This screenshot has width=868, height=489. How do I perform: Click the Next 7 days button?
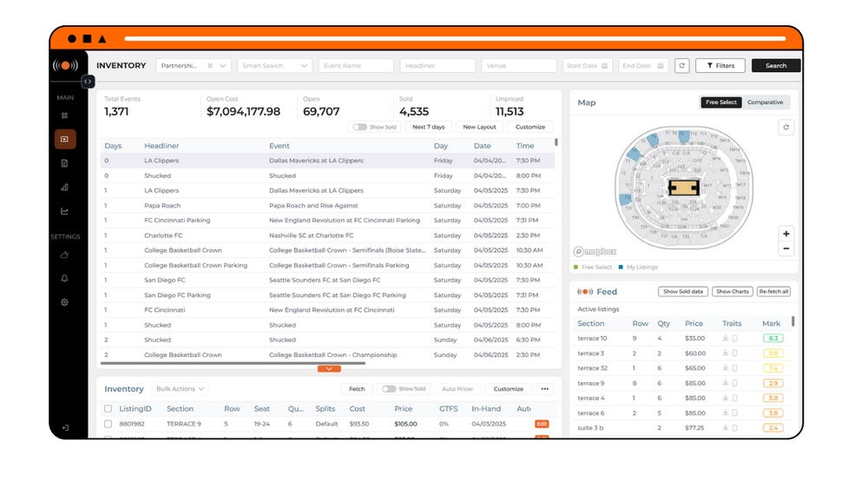(429, 127)
